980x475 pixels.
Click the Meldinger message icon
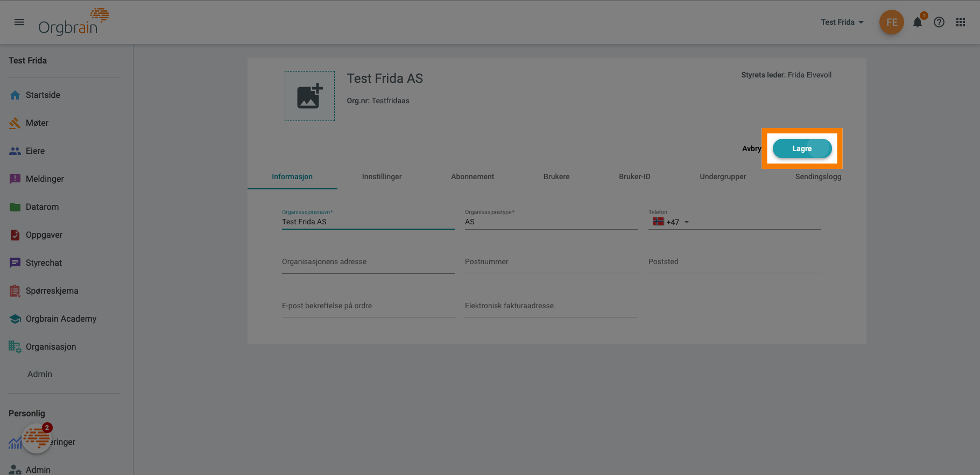pos(15,179)
